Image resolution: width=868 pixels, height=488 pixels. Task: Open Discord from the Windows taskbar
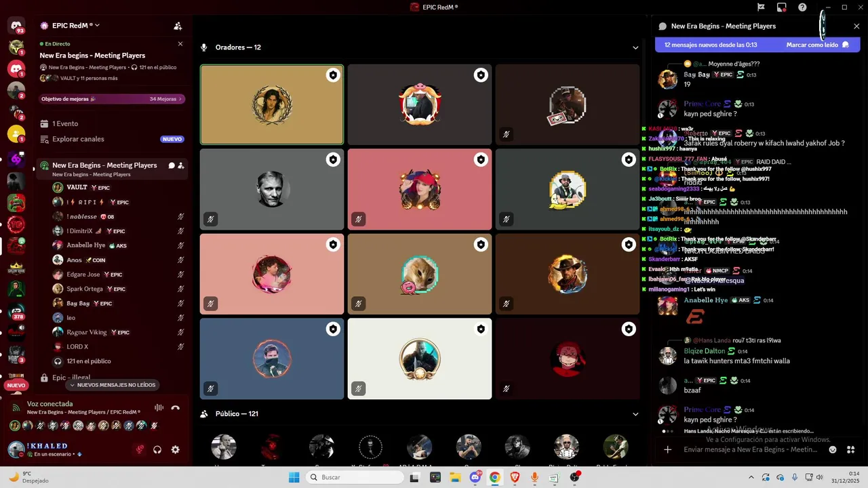tap(475, 477)
